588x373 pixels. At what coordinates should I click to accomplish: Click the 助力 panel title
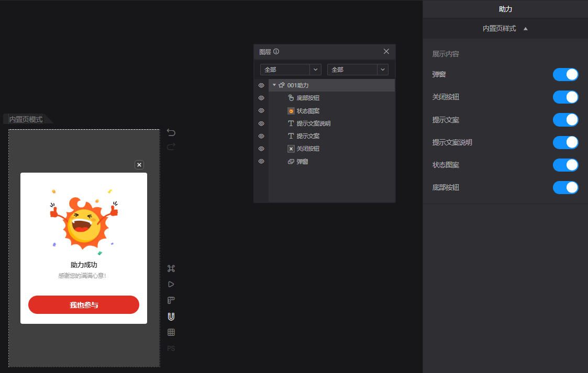pos(505,9)
